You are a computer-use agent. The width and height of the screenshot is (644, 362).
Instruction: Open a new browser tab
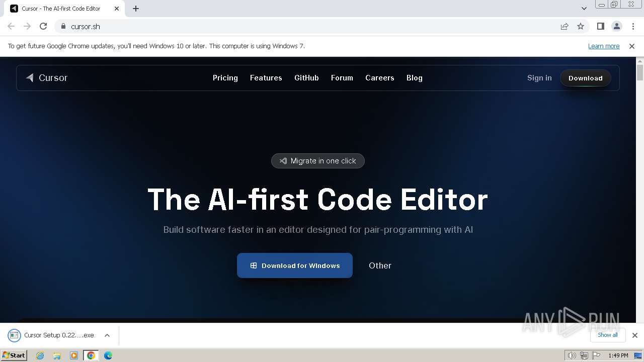[136, 9]
